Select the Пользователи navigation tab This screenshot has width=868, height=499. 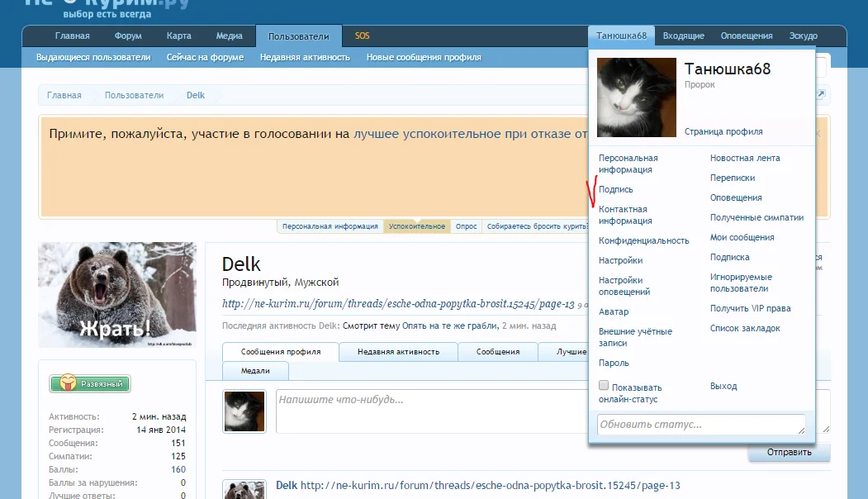(x=298, y=36)
